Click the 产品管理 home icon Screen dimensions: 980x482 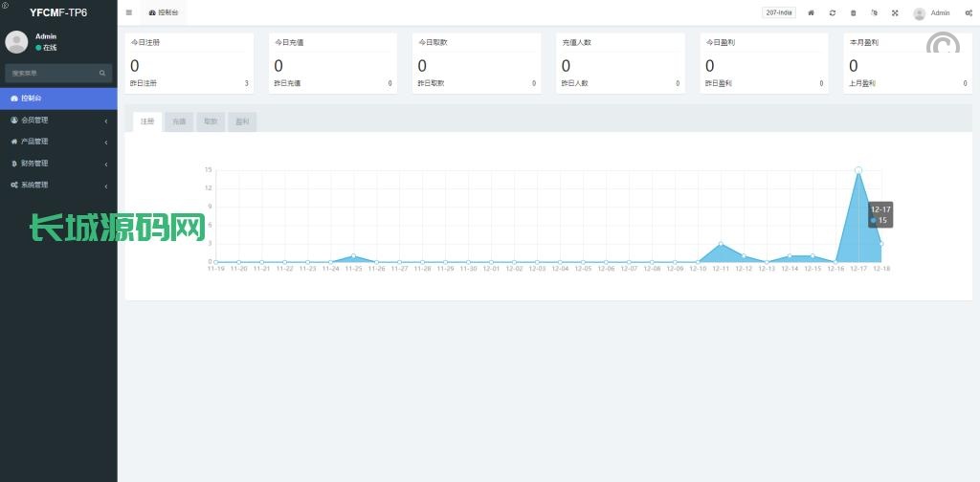click(x=14, y=142)
